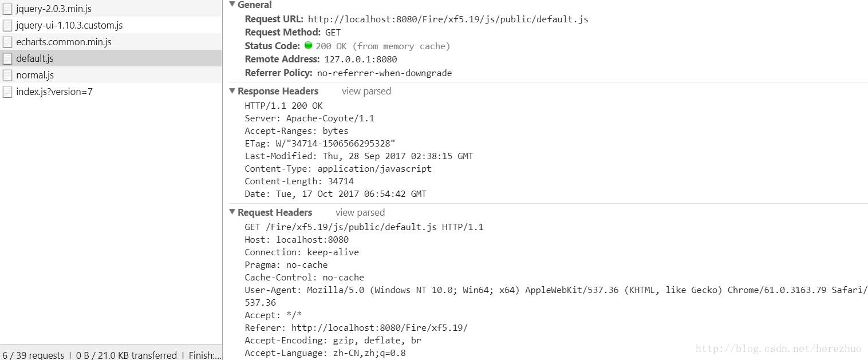The height and width of the screenshot is (360, 868).
Task: Select the echarts.common.min.js request name
Action: point(64,42)
